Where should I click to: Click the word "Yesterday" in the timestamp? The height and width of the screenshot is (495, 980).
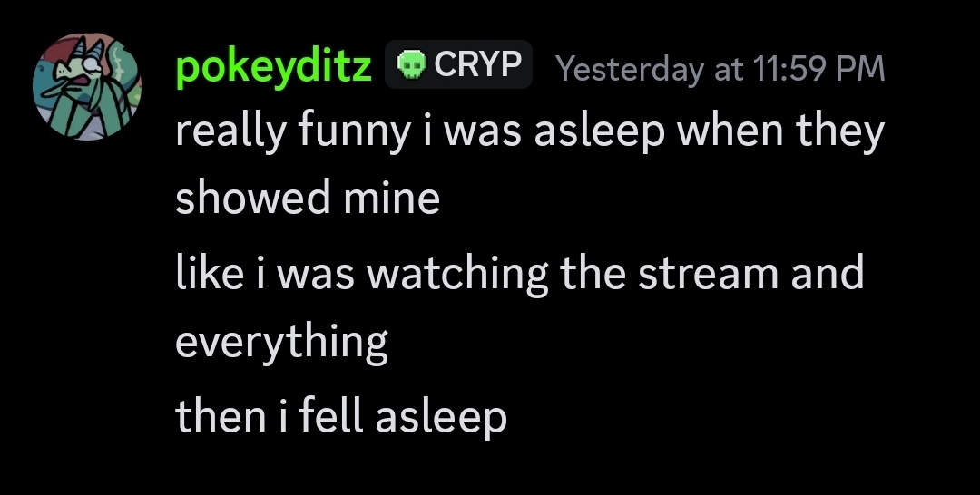tap(626, 68)
